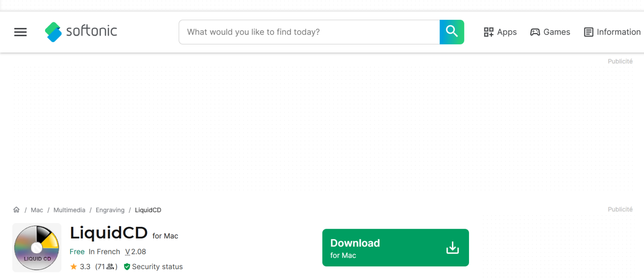Image resolution: width=644 pixels, height=278 pixels.
Task: Click the orange rating star
Action: pyautogui.click(x=74, y=266)
